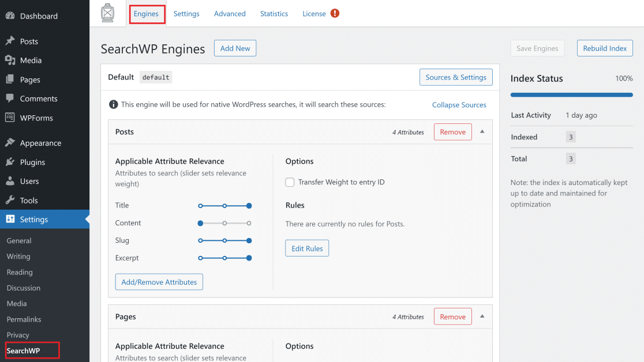Click Edit Rules for Posts
Screen dimensions: 644x362
pos(307,248)
